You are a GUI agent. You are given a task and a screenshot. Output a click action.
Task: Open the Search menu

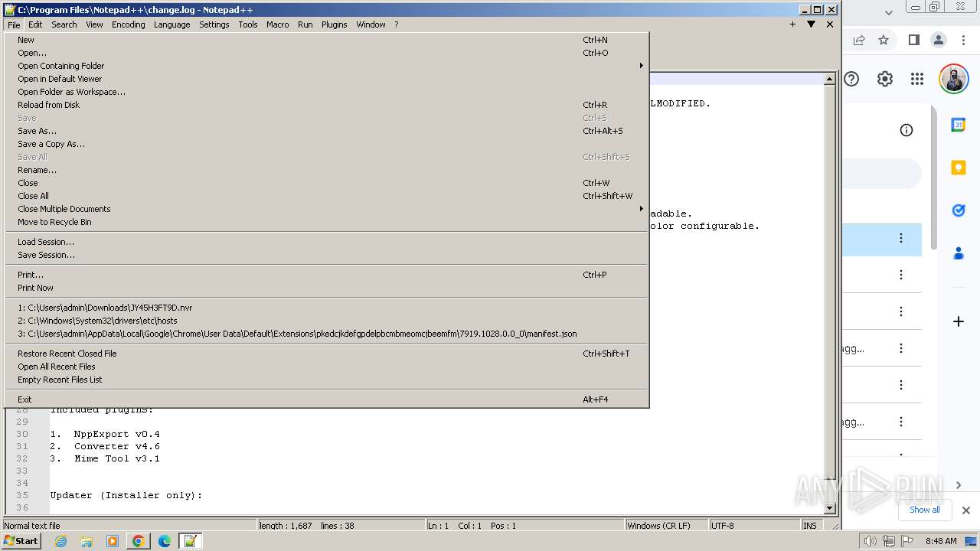(64, 24)
